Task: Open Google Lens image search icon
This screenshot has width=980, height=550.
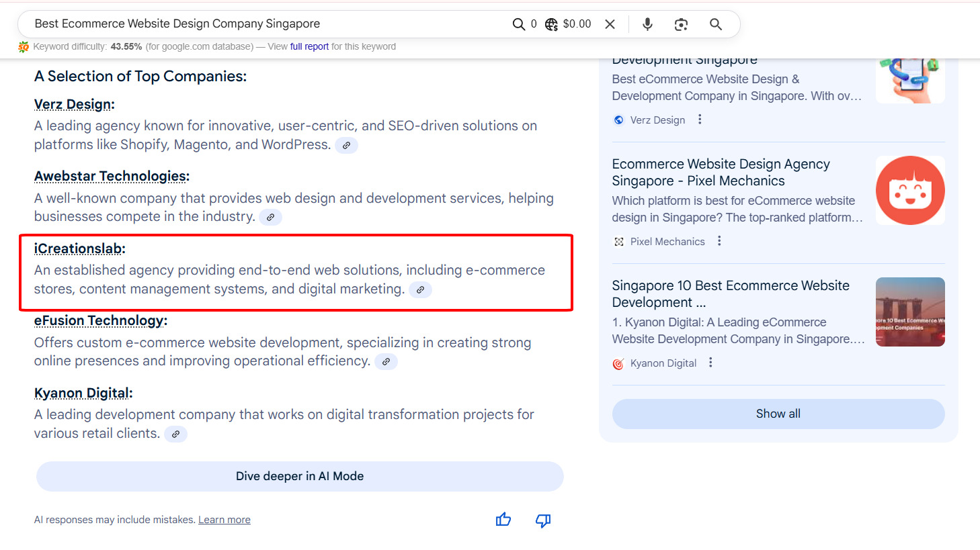Action: 681,24
